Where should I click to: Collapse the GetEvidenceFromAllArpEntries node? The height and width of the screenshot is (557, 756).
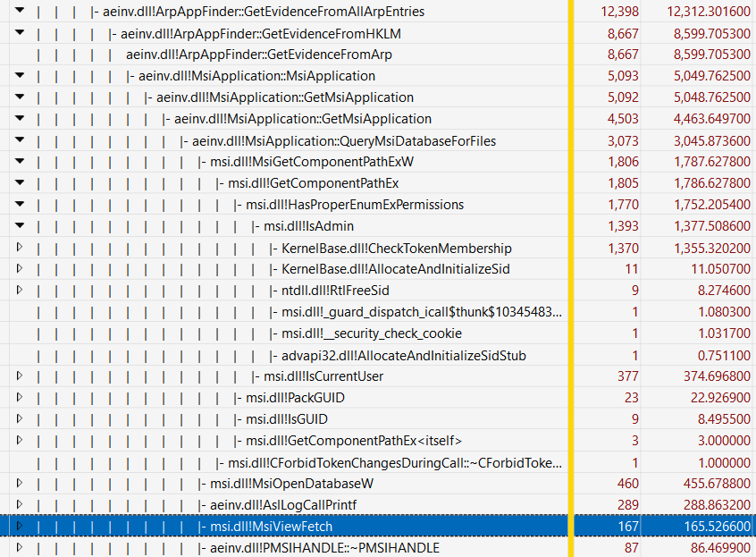point(20,12)
